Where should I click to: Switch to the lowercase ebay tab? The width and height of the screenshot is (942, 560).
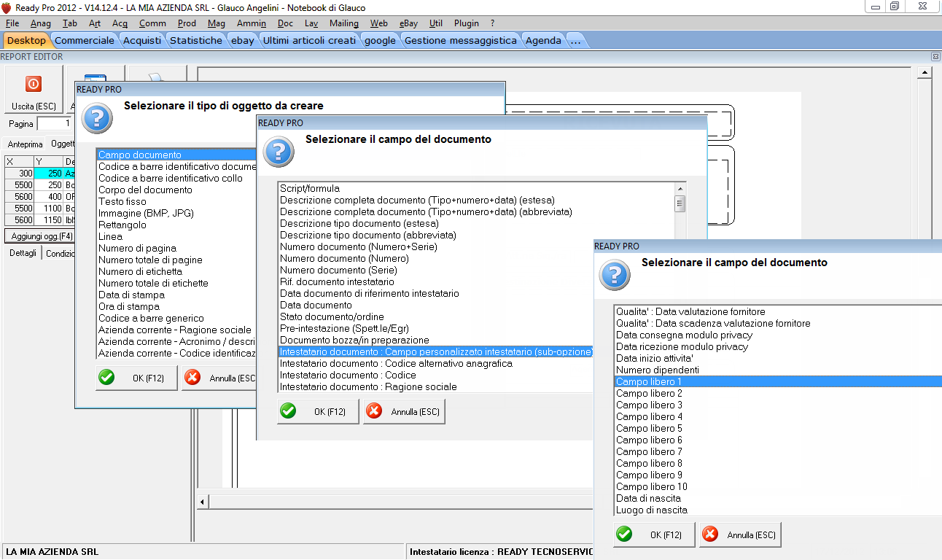coord(243,40)
